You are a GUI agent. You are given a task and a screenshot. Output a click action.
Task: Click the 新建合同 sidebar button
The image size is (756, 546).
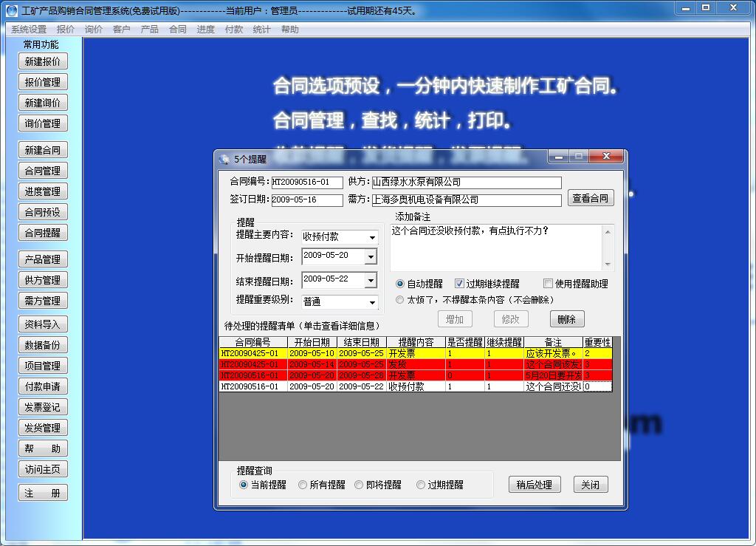[x=43, y=150]
